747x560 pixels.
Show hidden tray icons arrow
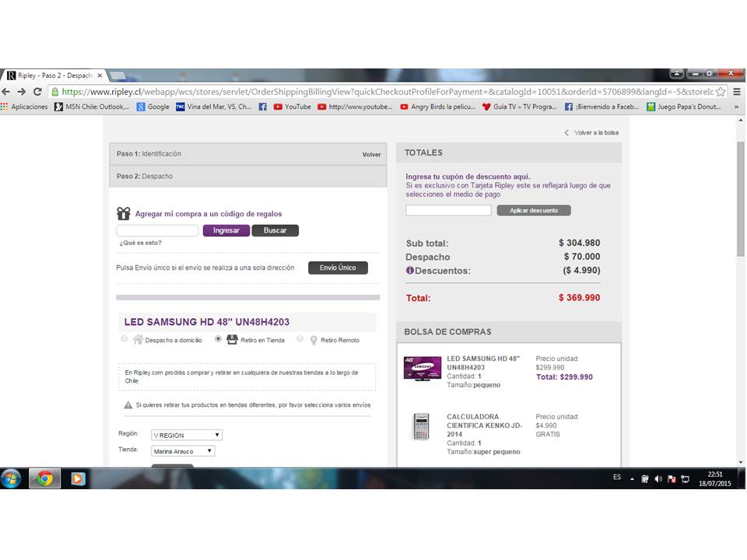pos(632,479)
